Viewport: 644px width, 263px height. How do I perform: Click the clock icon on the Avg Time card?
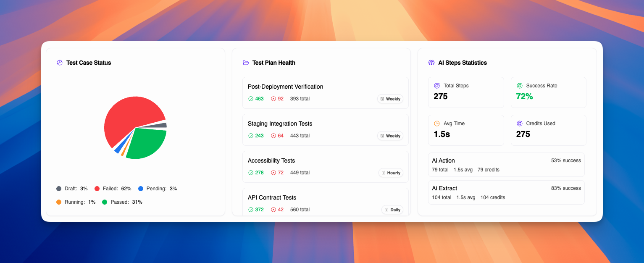pyautogui.click(x=436, y=123)
